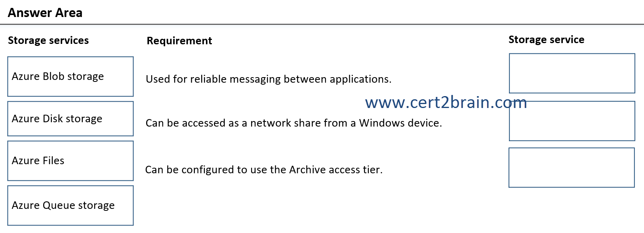Click the empty box for network share
The width and height of the screenshot is (644, 233).
[572, 121]
